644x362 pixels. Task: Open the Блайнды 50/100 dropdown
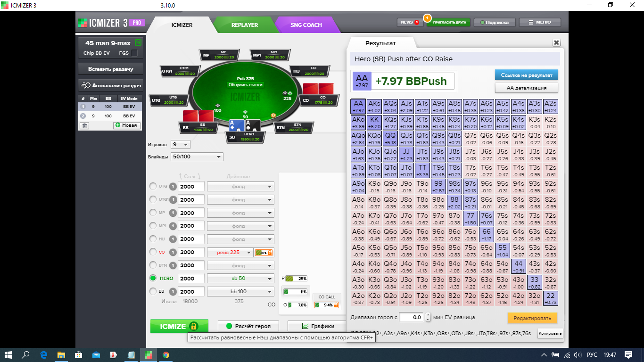(197, 157)
